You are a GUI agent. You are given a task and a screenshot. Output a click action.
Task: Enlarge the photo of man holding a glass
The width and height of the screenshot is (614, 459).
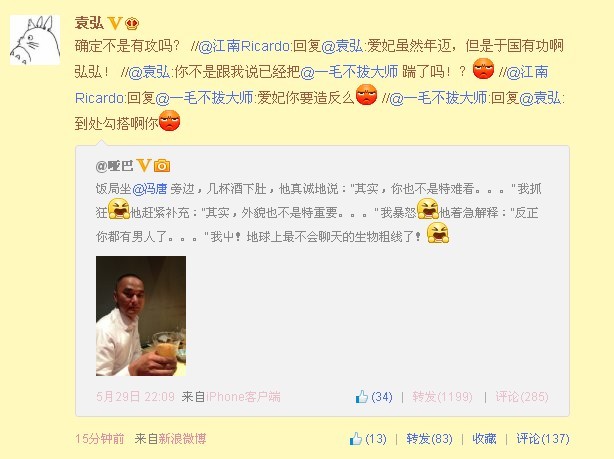coord(141,316)
